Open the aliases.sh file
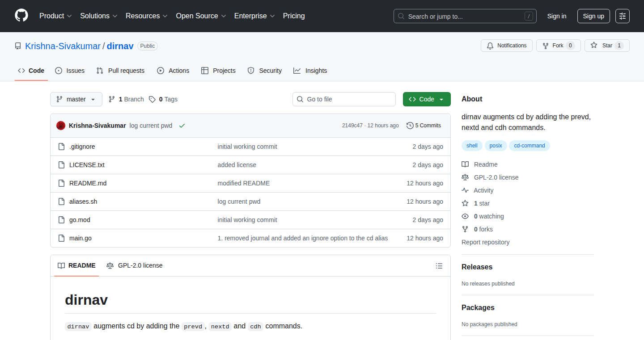 83,201
